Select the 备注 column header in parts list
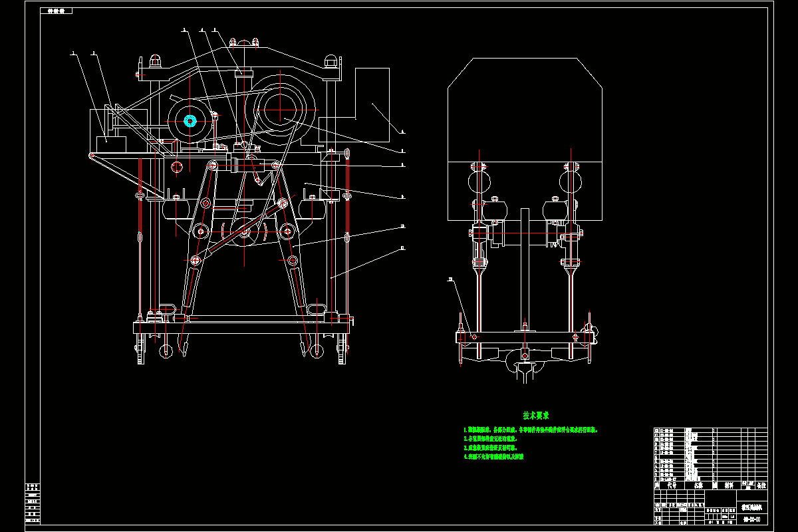Image resolution: width=798 pixels, height=532 pixels. (x=761, y=485)
